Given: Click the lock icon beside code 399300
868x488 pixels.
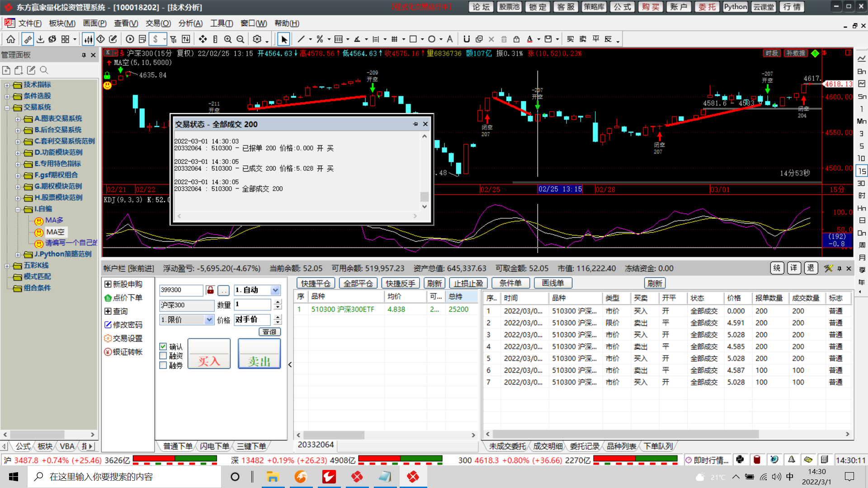Looking at the screenshot, I should [x=210, y=290].
